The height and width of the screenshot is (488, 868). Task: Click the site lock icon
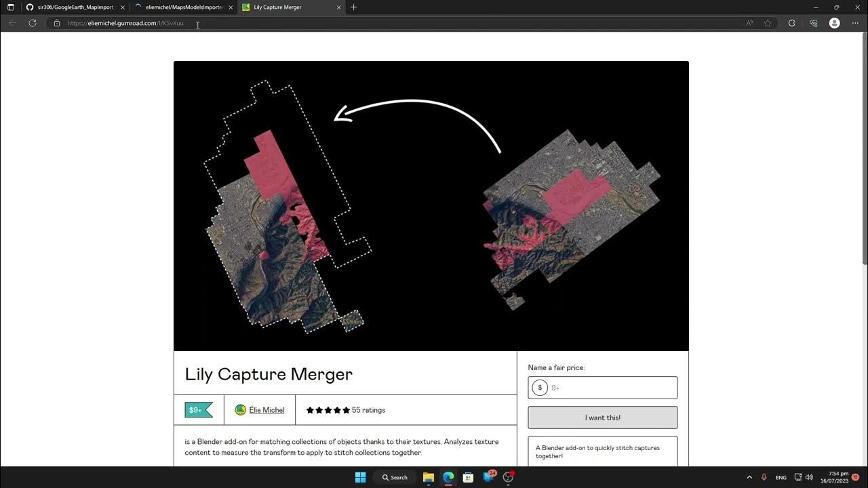click(57, 23)
